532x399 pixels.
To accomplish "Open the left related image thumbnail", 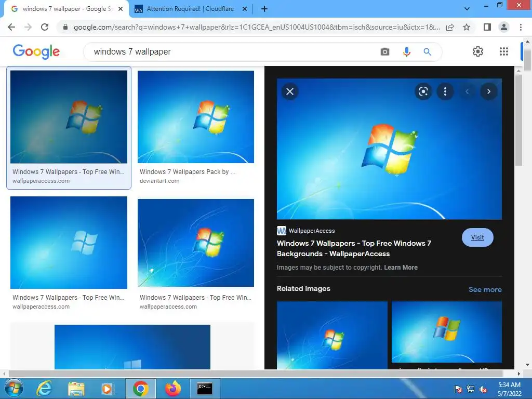I will 332,335.
